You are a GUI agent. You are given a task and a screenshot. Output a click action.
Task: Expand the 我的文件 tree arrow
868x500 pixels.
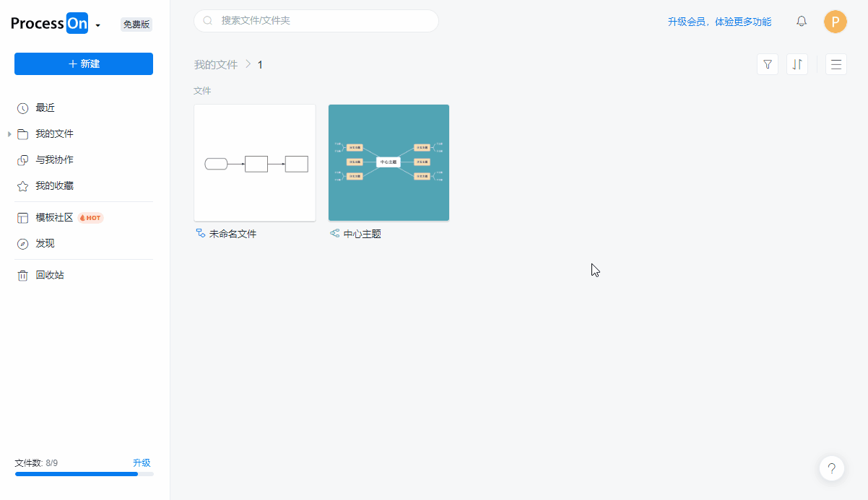coord(9,134)
